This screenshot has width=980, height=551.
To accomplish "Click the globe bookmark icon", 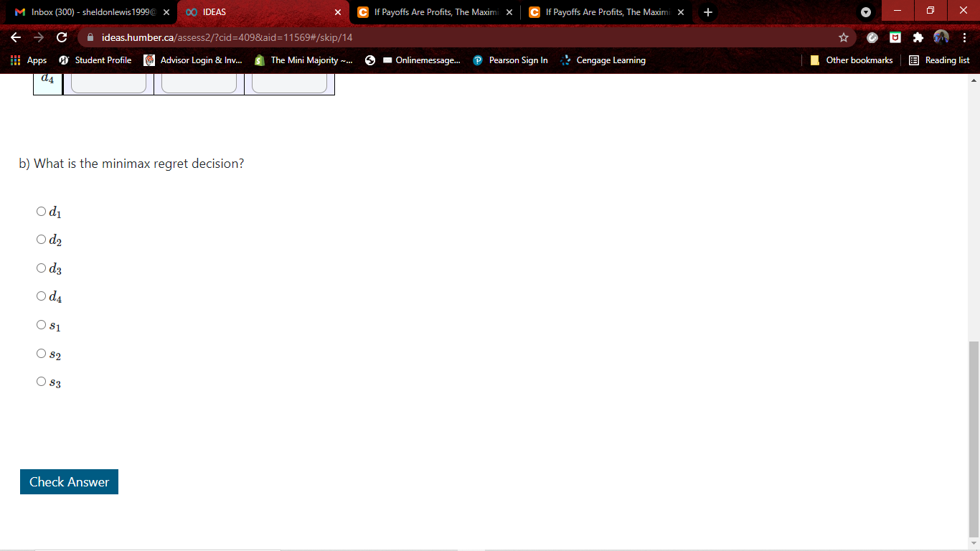I will [370, 60].
